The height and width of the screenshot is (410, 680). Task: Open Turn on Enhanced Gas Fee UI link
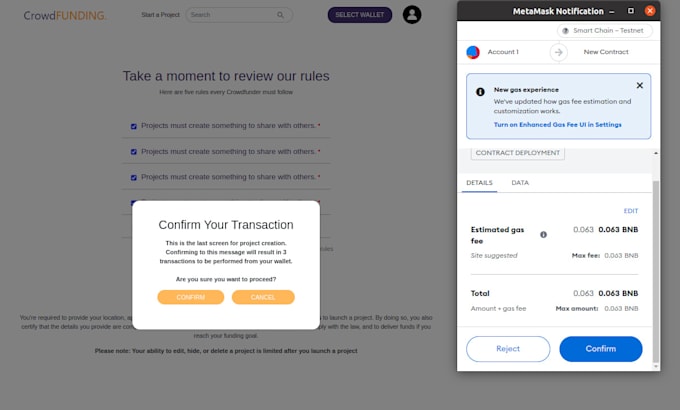[557, 125]
